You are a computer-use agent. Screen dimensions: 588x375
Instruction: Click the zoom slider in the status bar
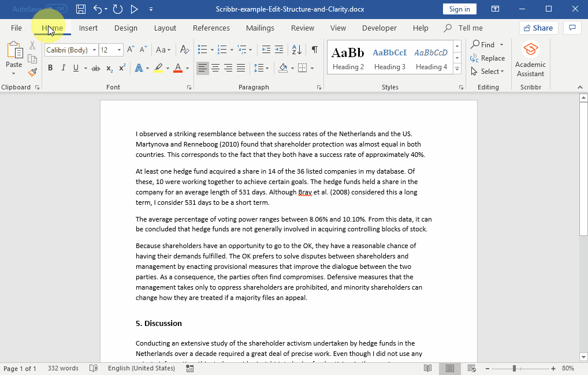tap(514, 368)
